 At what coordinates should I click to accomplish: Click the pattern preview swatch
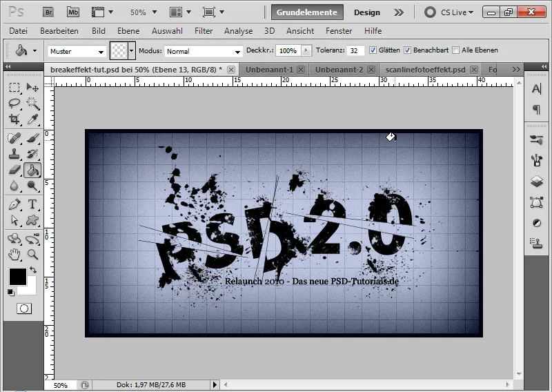pyautogui.click(x=119, y=50)
